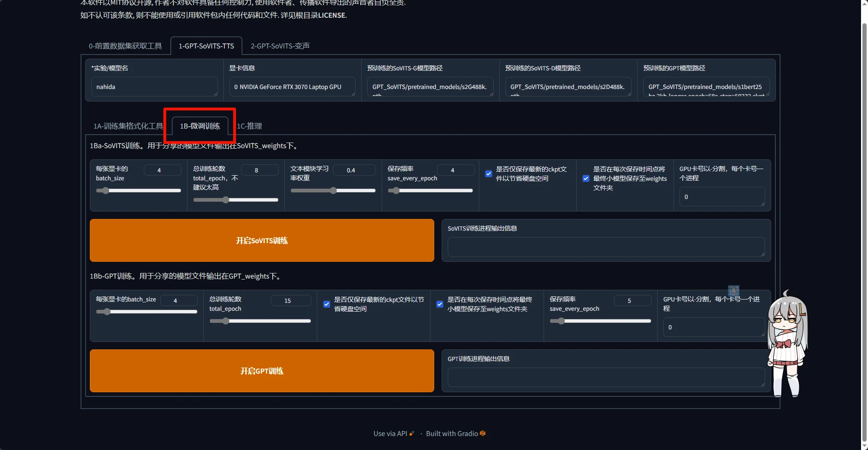Switch to the 0-前置数据集获取工具 tab

click(125, 46)
